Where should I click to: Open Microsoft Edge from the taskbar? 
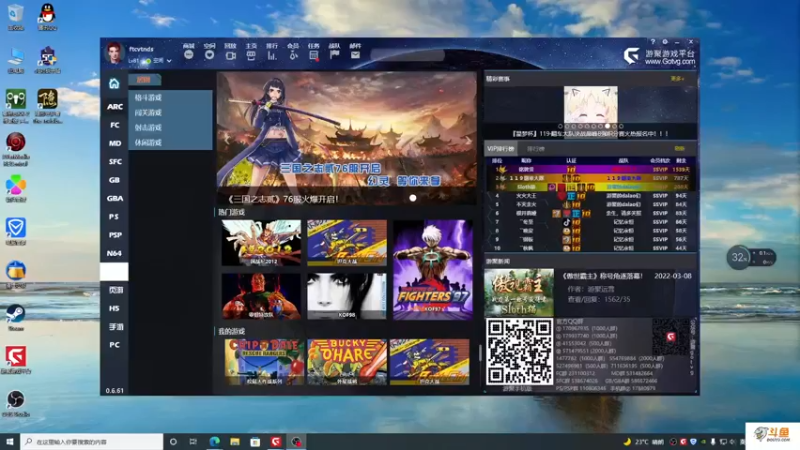214,441
